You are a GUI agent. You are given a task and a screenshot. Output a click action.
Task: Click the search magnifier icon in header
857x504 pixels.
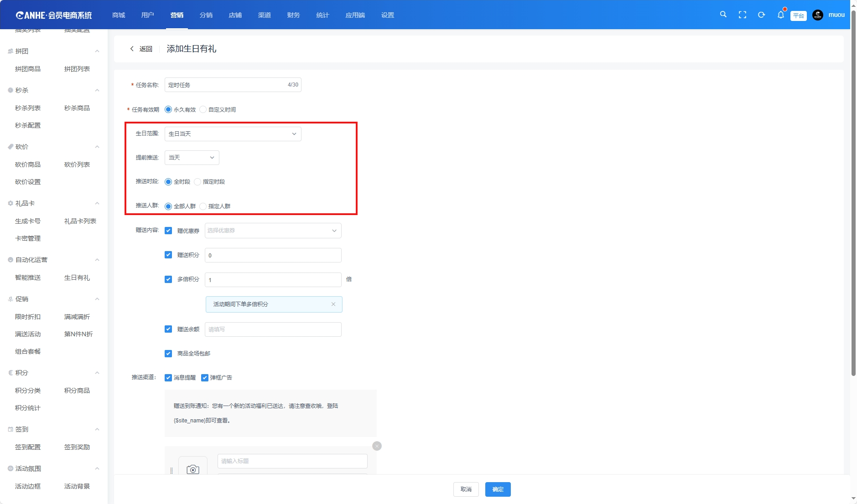tap(723, 15)
